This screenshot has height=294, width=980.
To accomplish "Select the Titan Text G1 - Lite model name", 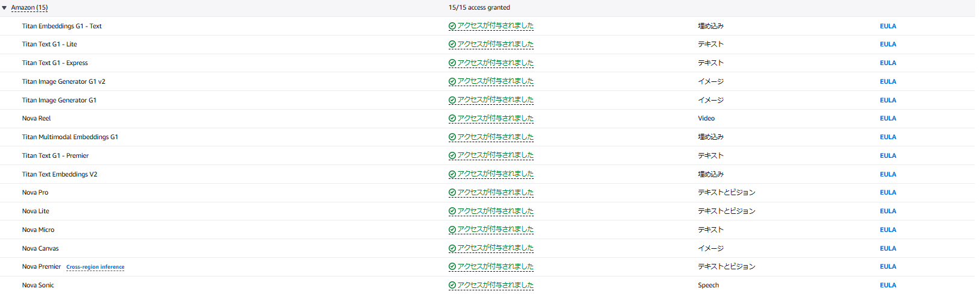I will point(49,45).
